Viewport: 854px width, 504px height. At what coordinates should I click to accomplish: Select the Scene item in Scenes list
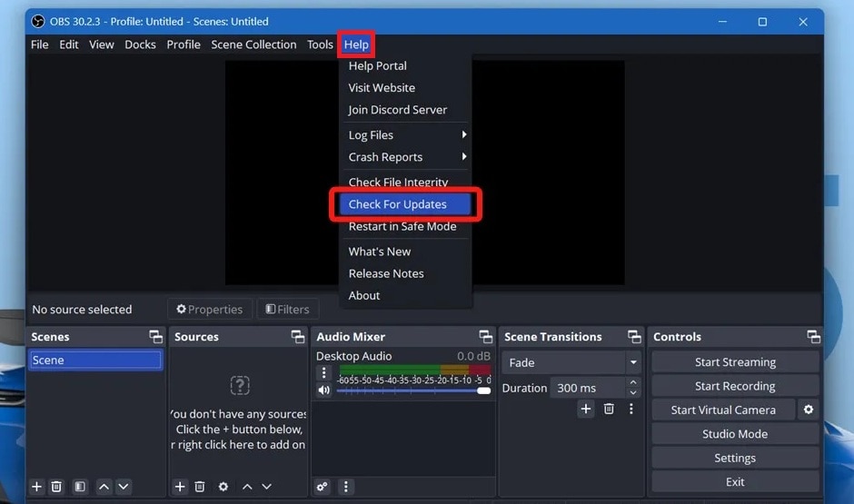[x=95, y=360]
